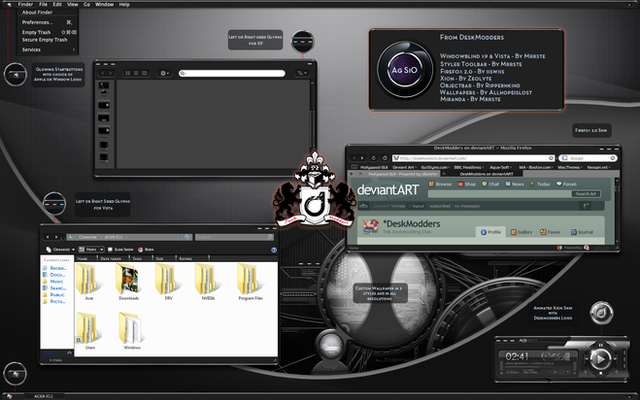Image resolution: width=640 pixels, height=400 pixels.
Task: Click the Search Art button
Action: click(586, 194)
